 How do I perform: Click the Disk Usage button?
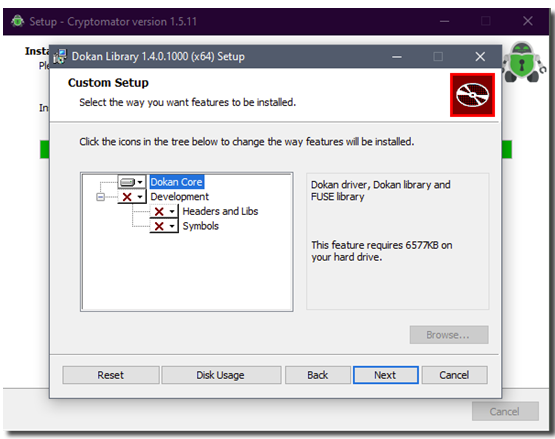click(221, 375)
